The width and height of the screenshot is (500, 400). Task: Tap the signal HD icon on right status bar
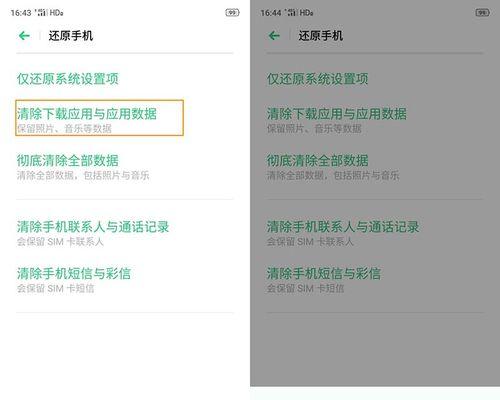coord(300,13)
